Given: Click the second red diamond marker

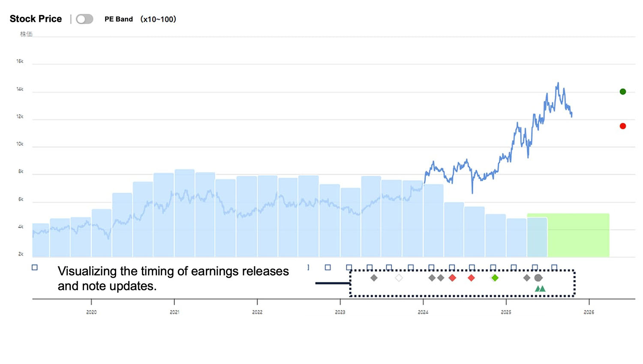Looking at the screenshot, I should (471, 278).
